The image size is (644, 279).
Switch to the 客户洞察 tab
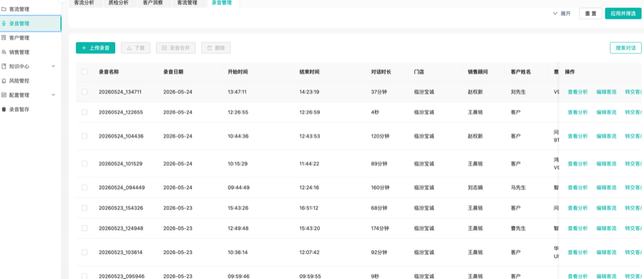[153, 3]
